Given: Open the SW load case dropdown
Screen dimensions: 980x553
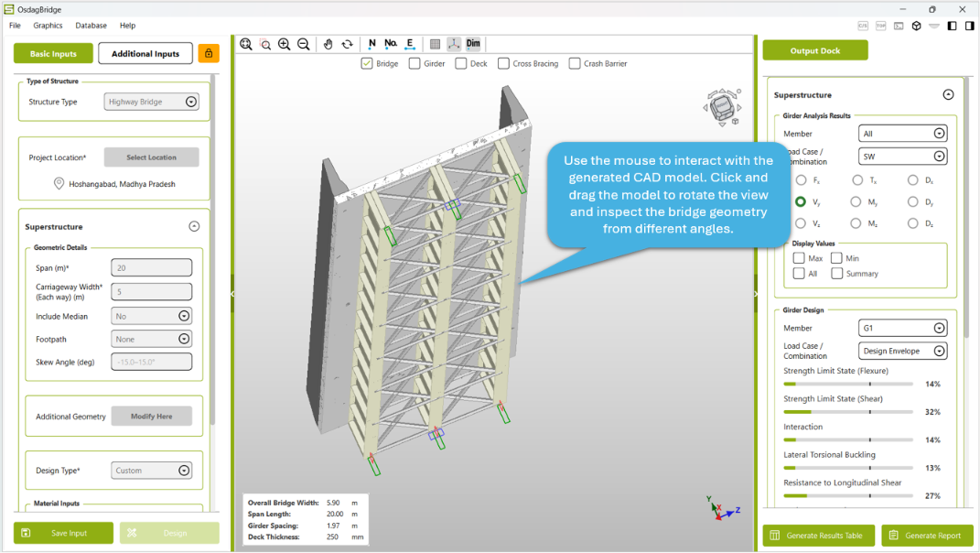Looking at the screenshot, I should [x=902, y=157].
